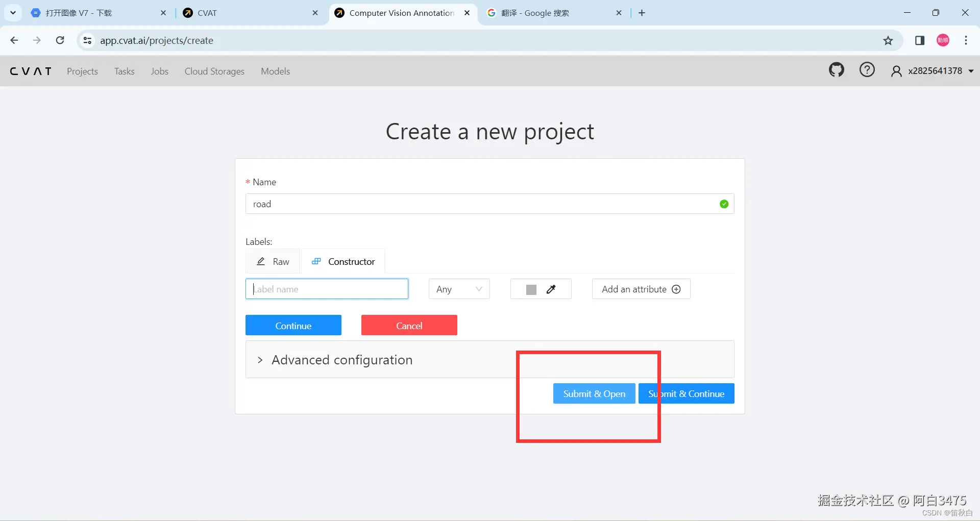Click Submit & Continue
980x521 pixels.
[x=686, y=393]
